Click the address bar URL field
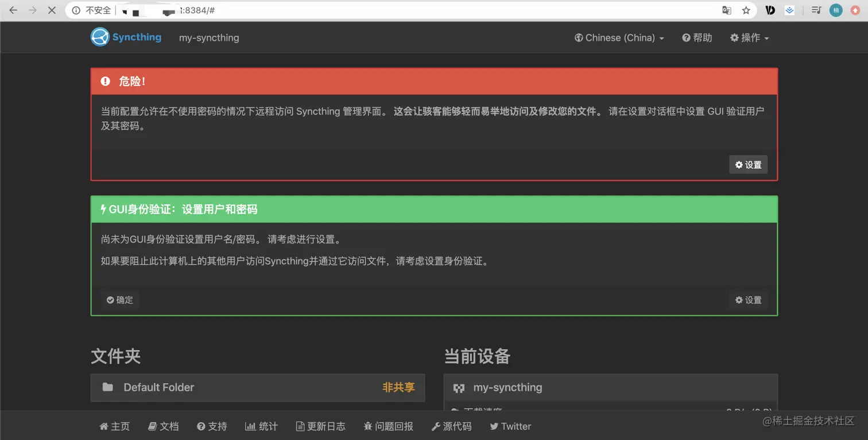 point(410,10)
